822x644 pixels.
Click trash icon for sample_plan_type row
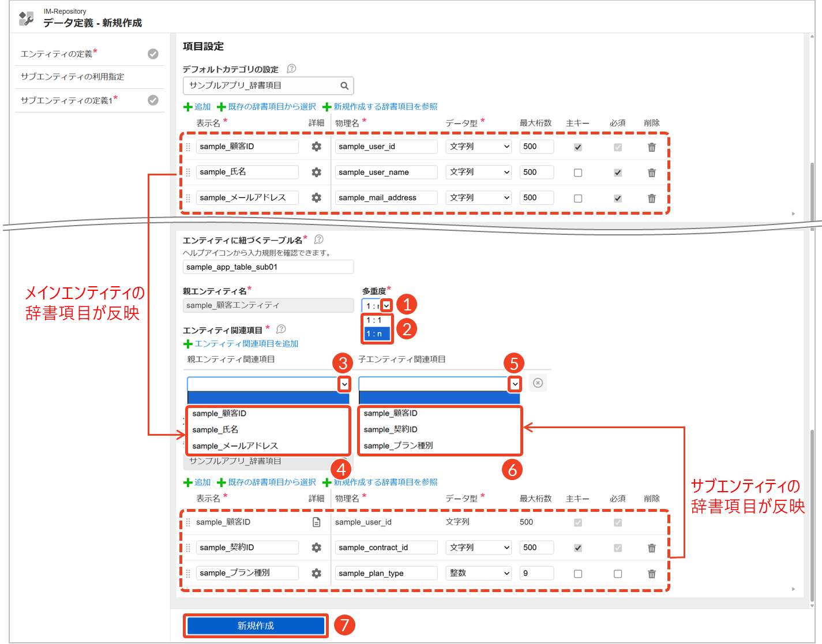tap(651, 574)
